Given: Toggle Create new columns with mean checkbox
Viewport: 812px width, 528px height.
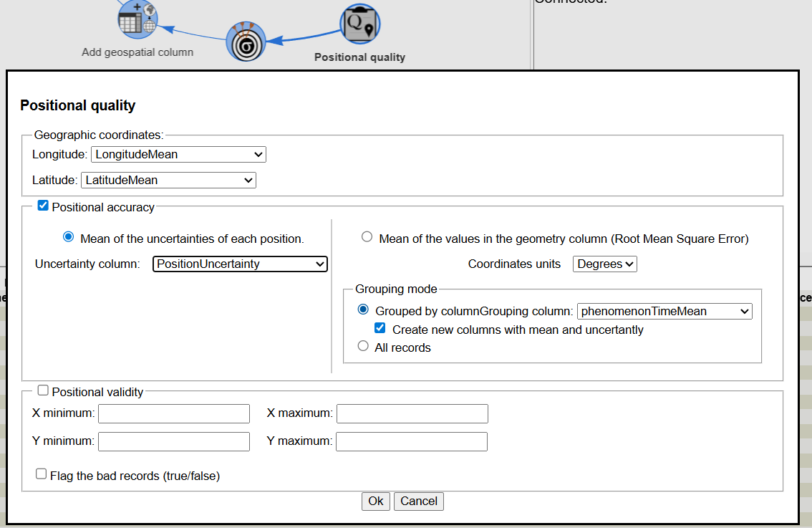Looking at the screenshot, I should (381, 329).
